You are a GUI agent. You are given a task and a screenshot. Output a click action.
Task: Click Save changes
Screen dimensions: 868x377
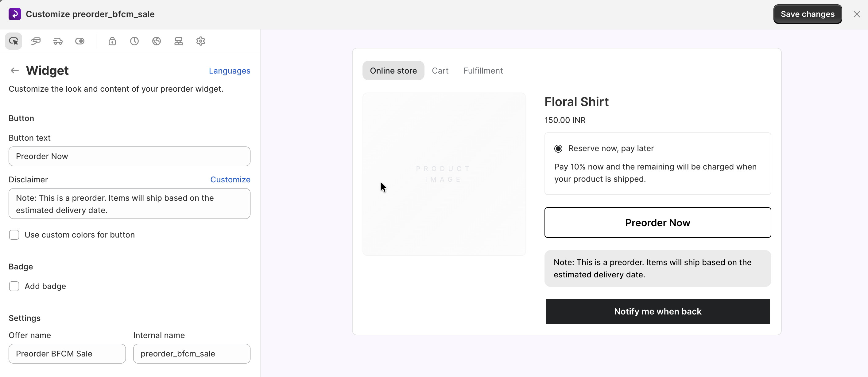807,14
